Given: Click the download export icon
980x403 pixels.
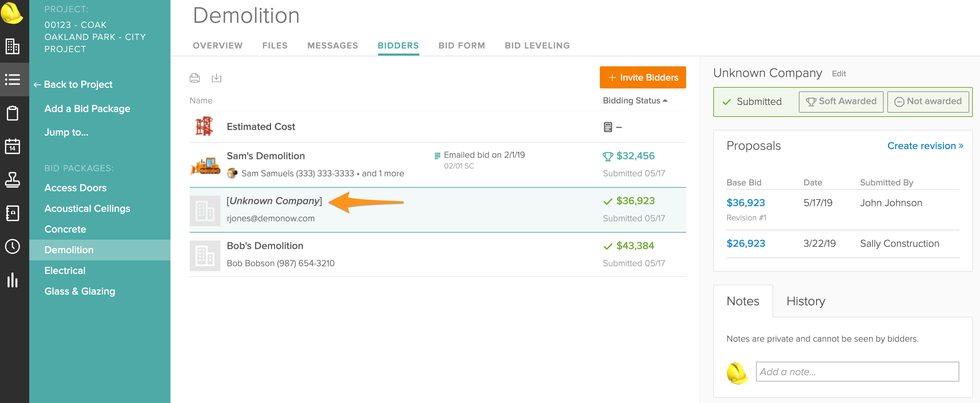Looking at the screenshot, I should (x=216, y=78).
